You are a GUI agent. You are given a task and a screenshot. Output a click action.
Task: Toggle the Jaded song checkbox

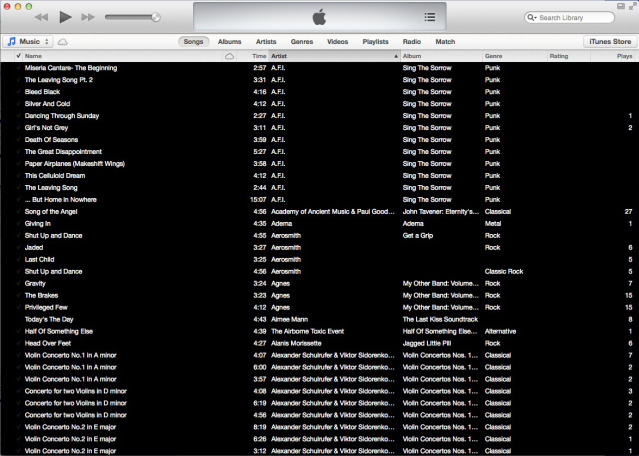(x=18, y=247)
